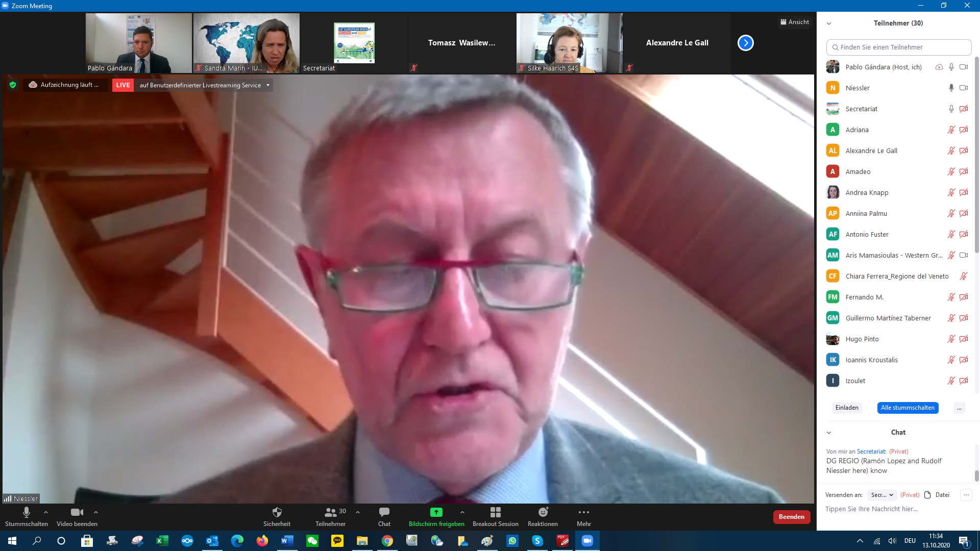Open the Teilnehmer participants panel icon
Viewport: 980px width, 551px height.
(x=330, y=512)
